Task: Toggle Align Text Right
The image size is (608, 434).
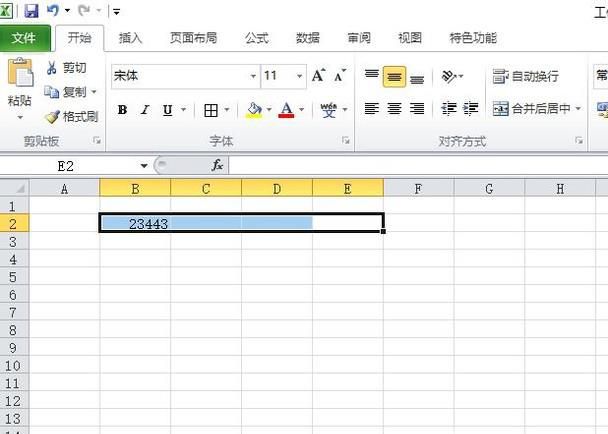Action: click(x=417, y=109)
